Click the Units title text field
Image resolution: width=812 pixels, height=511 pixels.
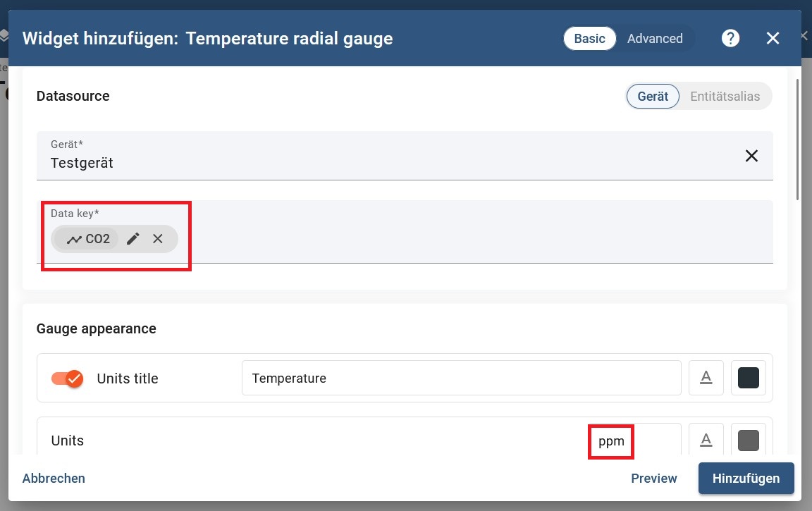click(x=461, y=378)
